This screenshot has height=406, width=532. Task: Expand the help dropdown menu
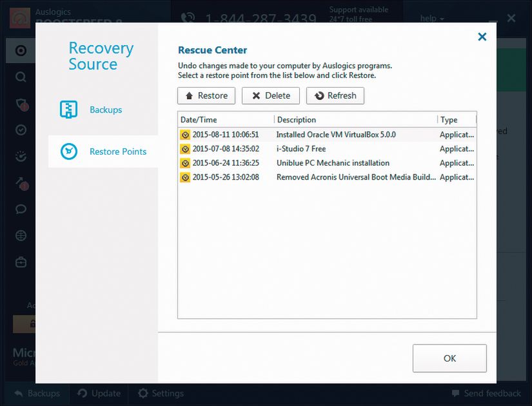coord(432,19)
